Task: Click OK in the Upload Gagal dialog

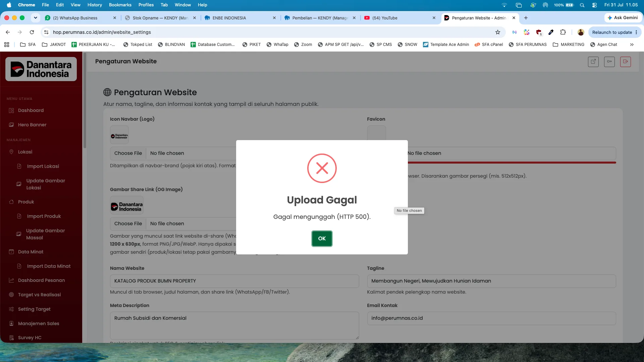Action: (322, 238)
